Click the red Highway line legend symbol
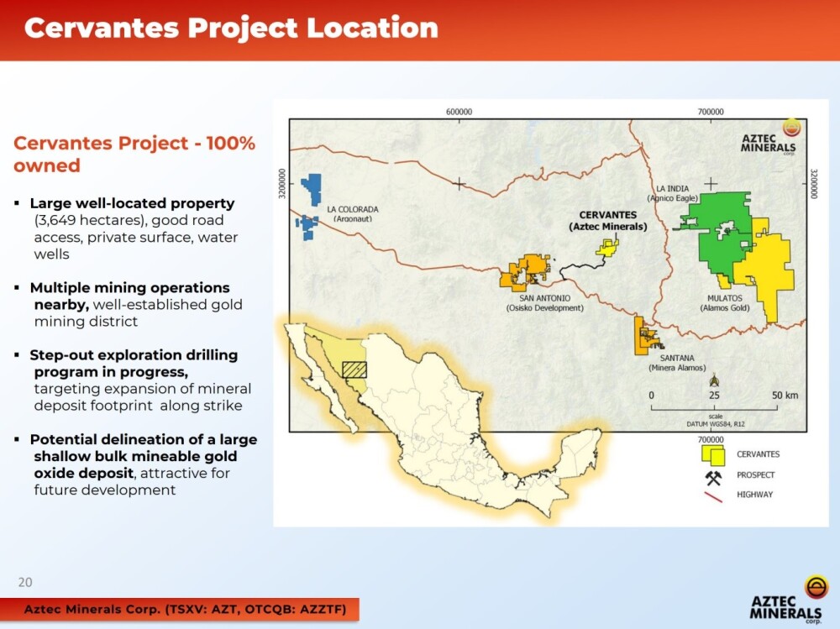 tap(713, 496)
